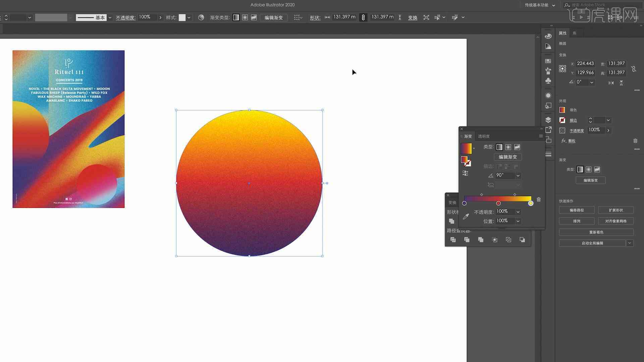644x362 pixels.
Task: Click Pathfinder Unite shape mode icon
Action: pyautogui.click(x=451, y=221)
